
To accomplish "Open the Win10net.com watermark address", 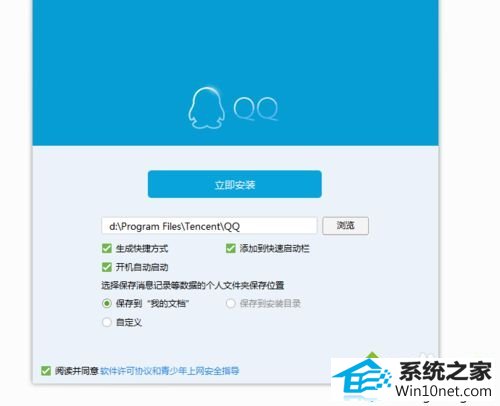I will point(443,391).
